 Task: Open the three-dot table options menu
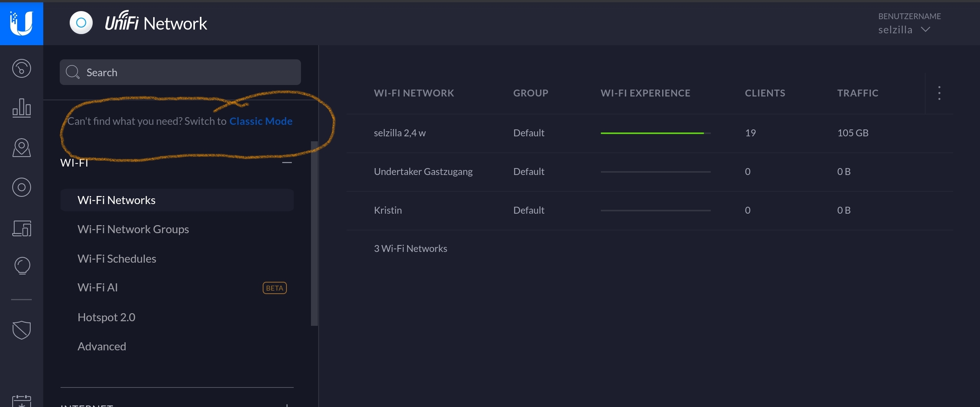coord(939,93)
